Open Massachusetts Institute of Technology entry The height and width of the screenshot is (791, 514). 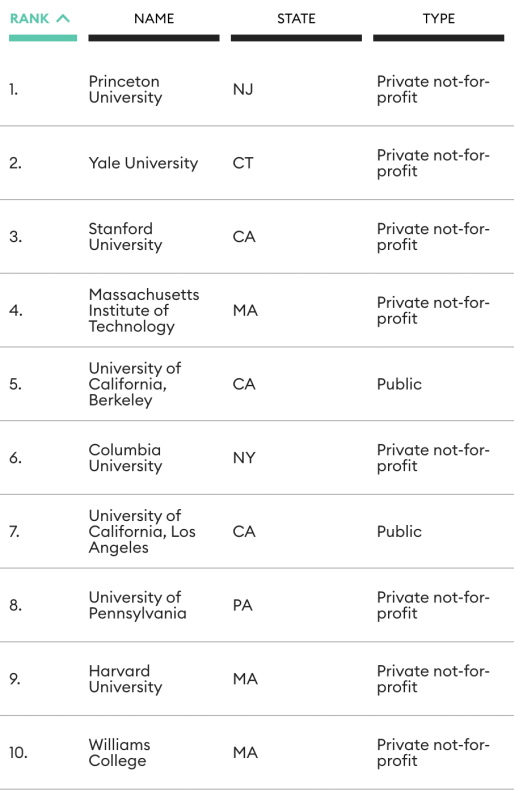(x=144, y=310)
